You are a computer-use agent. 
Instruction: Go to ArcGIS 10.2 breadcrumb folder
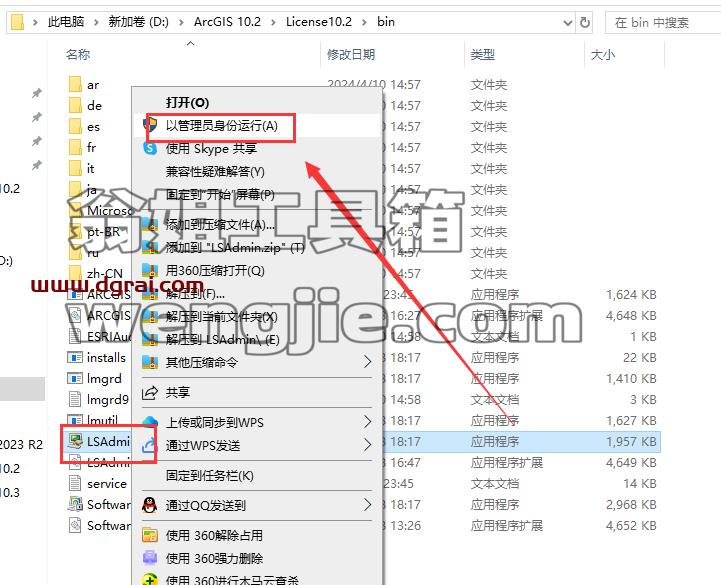click(x=227, y=22)
